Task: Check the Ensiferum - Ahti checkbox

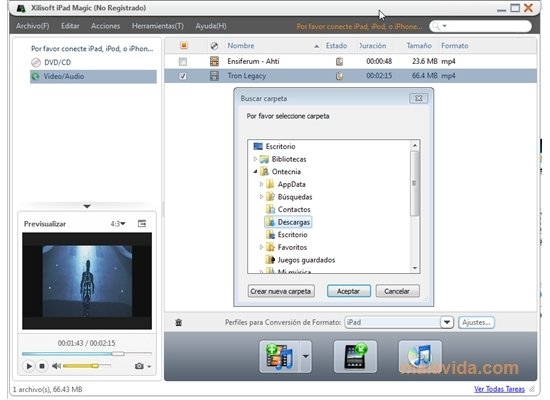Action: [x=183, y=62]
